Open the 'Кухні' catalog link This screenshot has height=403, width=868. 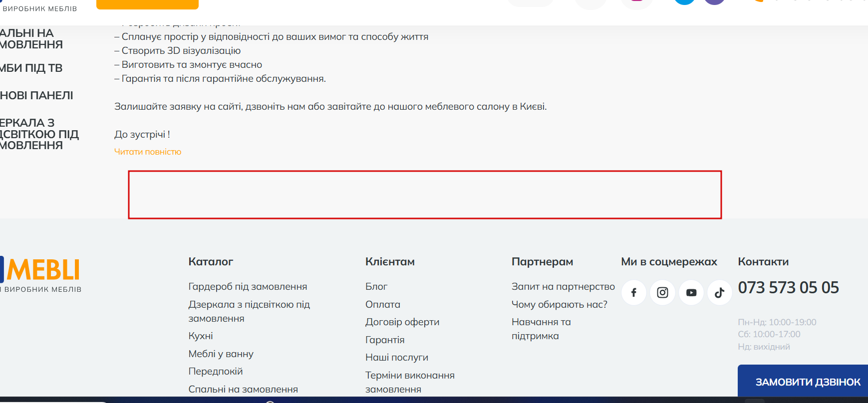tap(201, 336)
